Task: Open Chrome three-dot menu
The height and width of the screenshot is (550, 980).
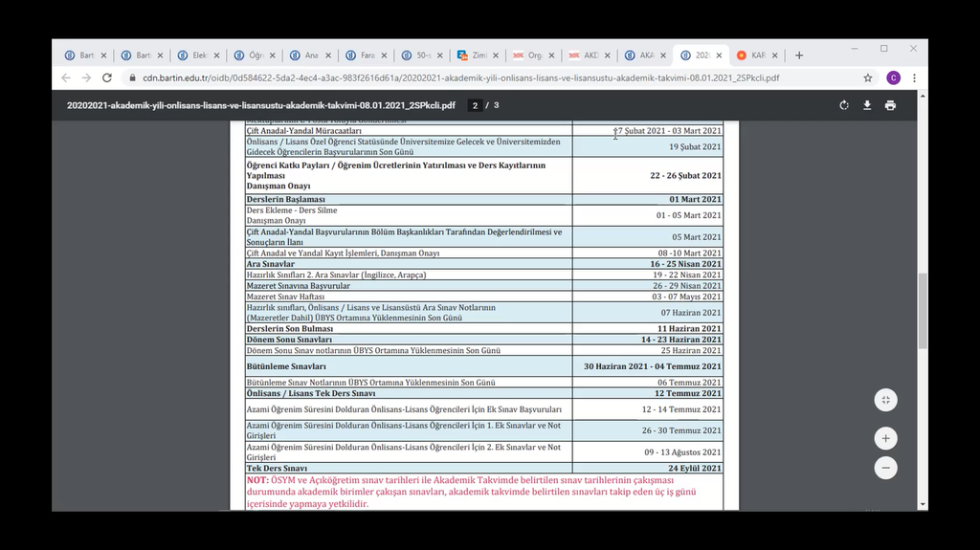Action: click(x=914, y=78)
